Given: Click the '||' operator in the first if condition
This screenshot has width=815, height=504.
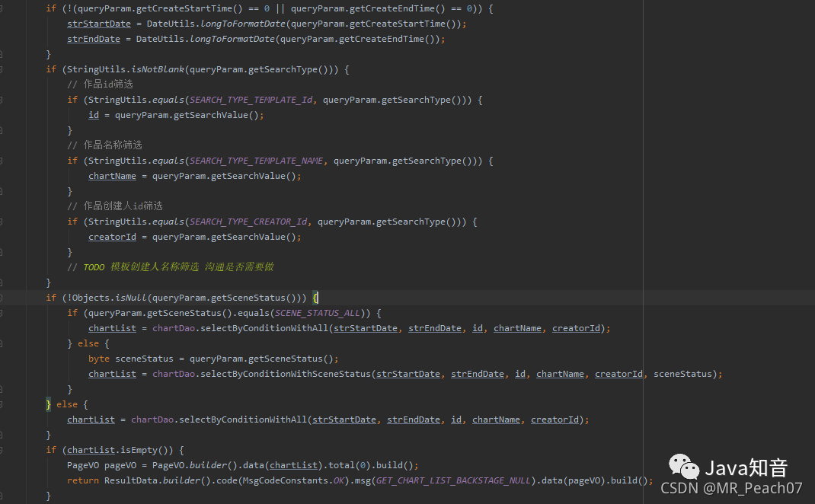Looking at the screenshot, I should click(280, 8).
